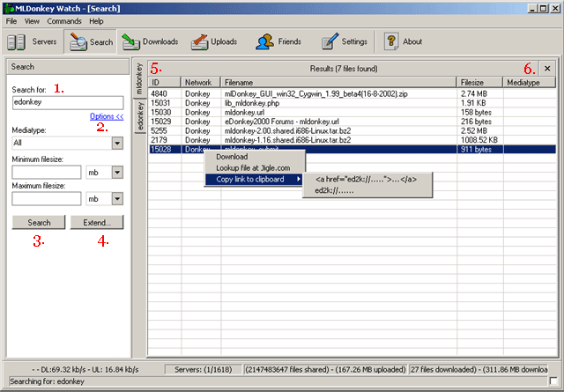Open the Commands menu
Screen dimensions: 564x392
pos(64,20)
